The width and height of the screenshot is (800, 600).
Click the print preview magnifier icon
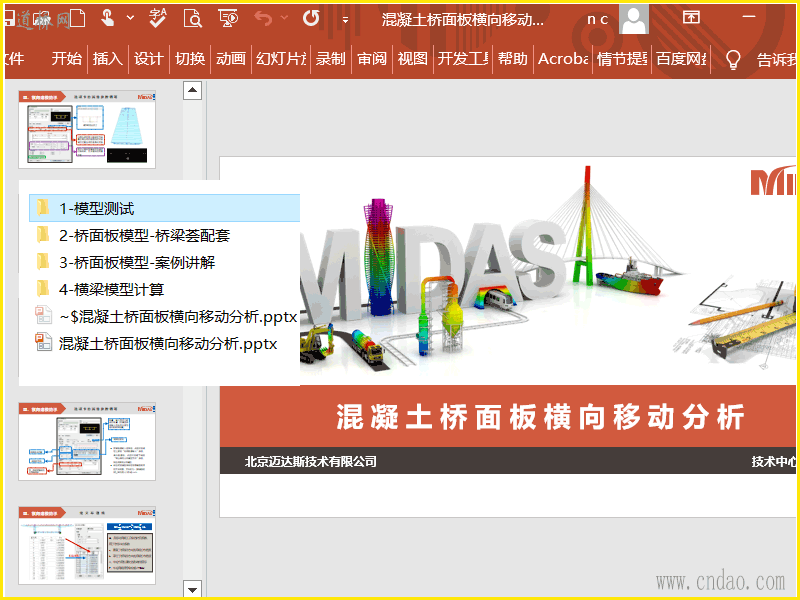tap(193, 18)
